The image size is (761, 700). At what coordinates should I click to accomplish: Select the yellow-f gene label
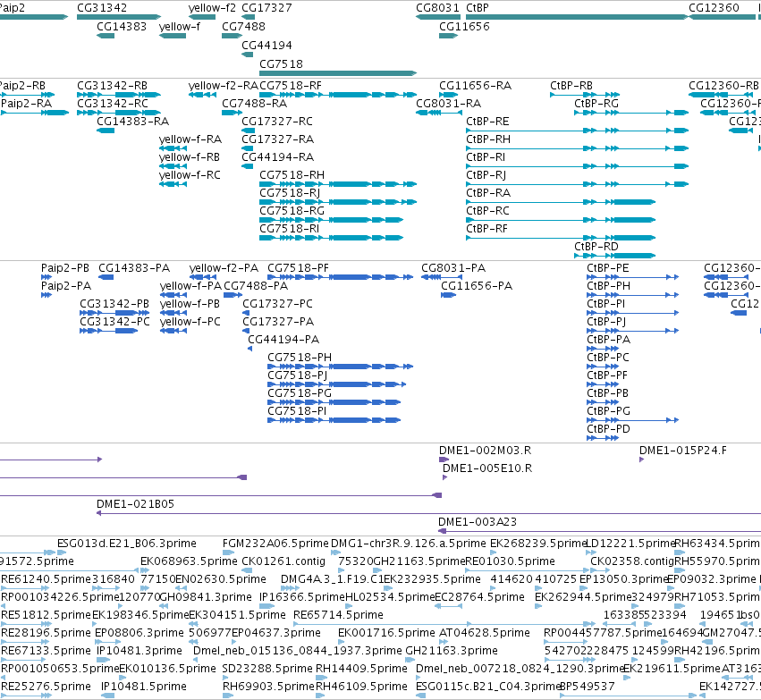pyautogui.click(x=180, y=27)
